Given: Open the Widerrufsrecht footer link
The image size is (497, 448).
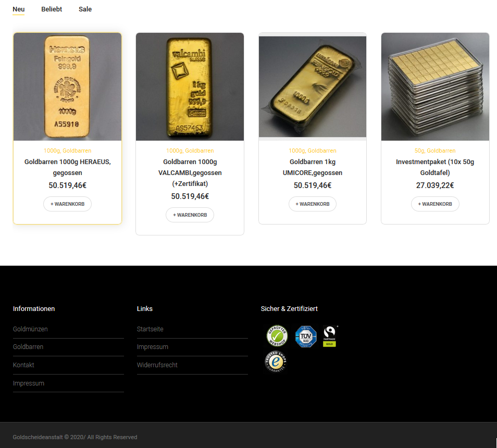Looking at the screenshot, I should 157,365.
